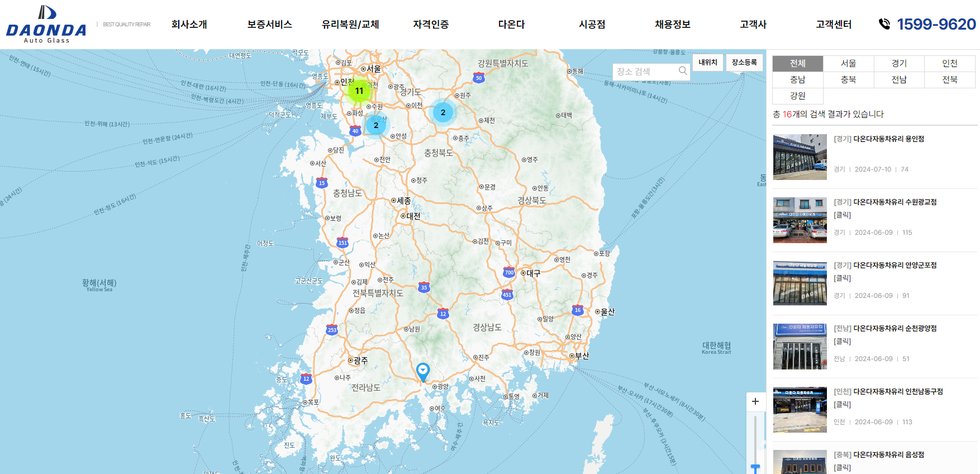
Task: Click the 내위치 button on map
Action: [708, 62]
